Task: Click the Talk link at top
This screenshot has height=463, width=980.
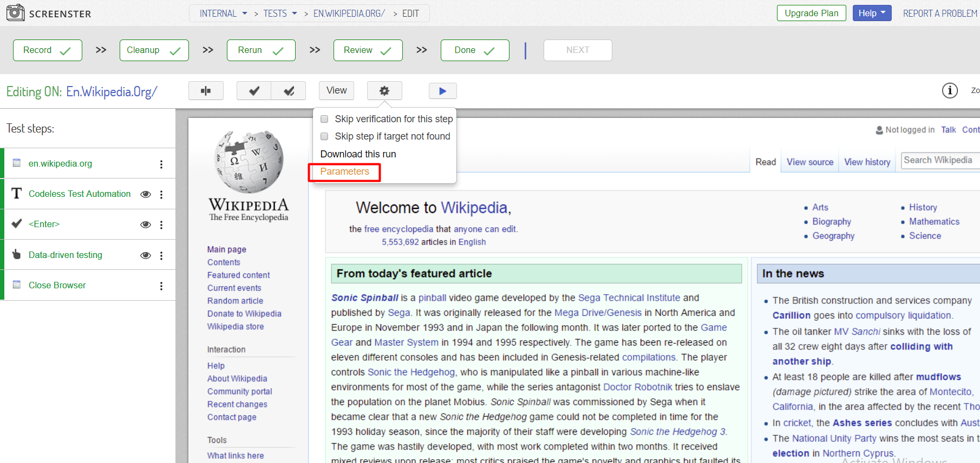Action: (x=948, y=130)
